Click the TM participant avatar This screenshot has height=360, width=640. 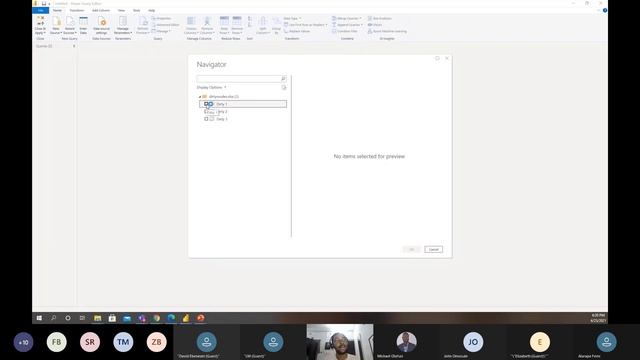123,342
